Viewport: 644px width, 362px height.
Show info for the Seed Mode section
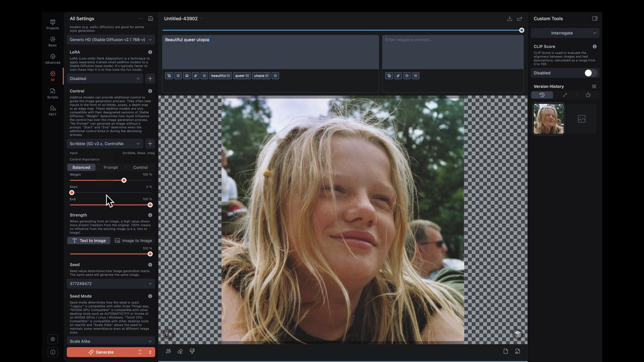[x=150, y=296]
